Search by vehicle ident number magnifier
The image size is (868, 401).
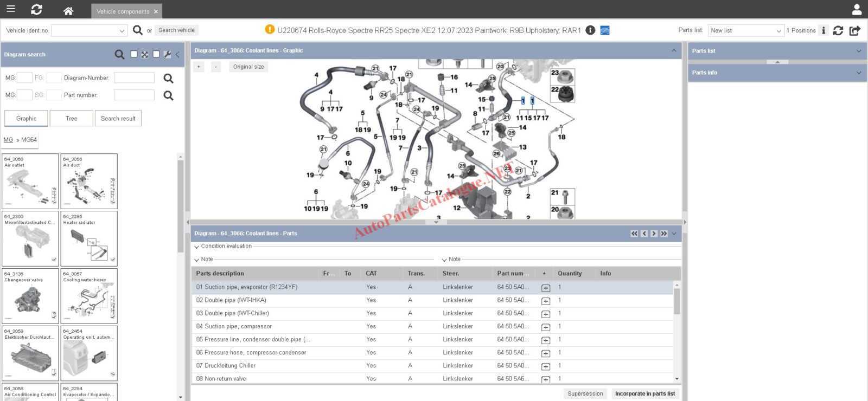[x=138, y=30]
